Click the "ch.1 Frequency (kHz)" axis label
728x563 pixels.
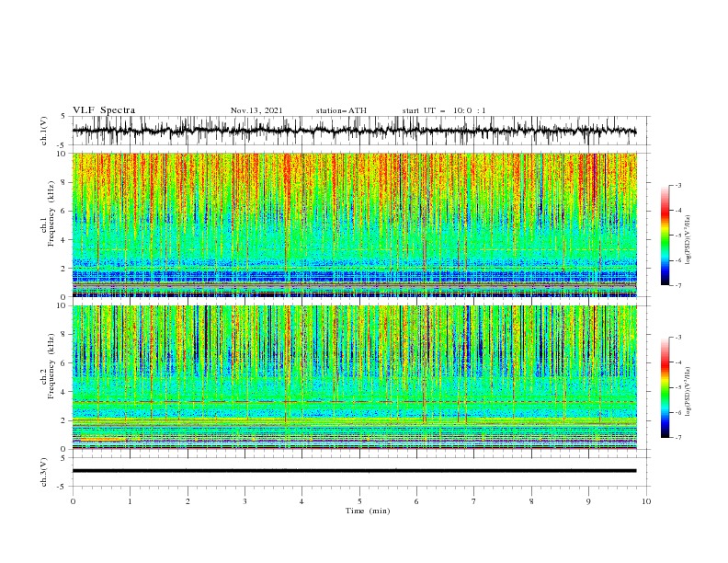click(48, 213)
